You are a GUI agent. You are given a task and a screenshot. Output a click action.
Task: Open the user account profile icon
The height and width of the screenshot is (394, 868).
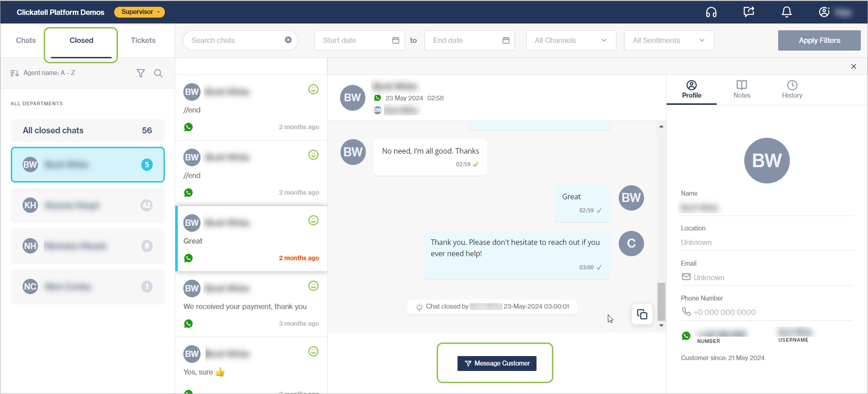point(824,12)
